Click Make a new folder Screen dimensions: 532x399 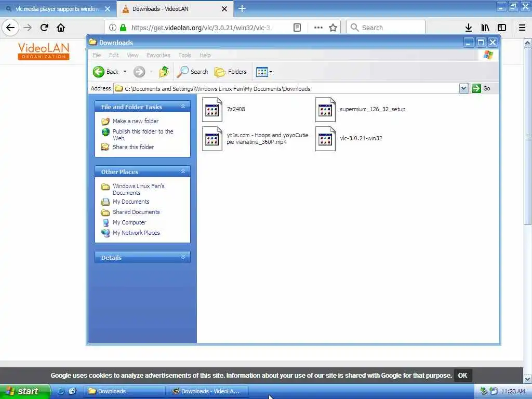pyautogui.click(x=136, y=121)
